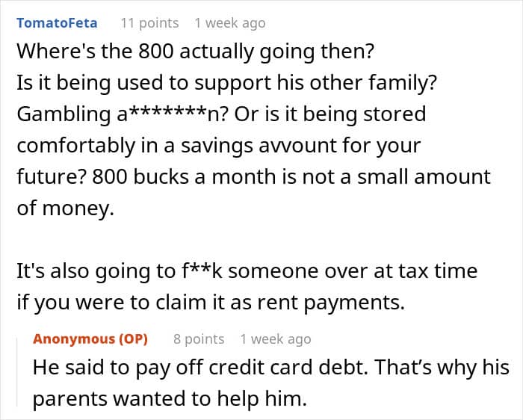Click the word "Gambling" in the comment
Viewport: 523px width, 420px height.
(x=64, y=114)
